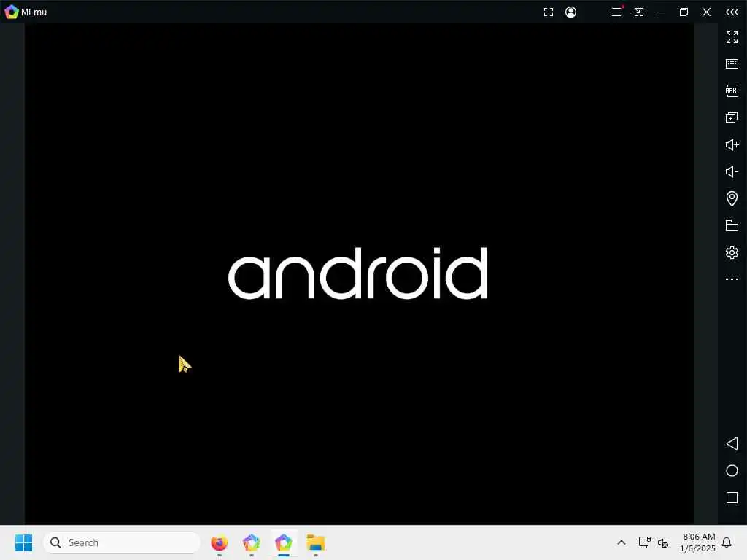Open the MEmu user account icon
747x560 pixels.
(570, 12)
